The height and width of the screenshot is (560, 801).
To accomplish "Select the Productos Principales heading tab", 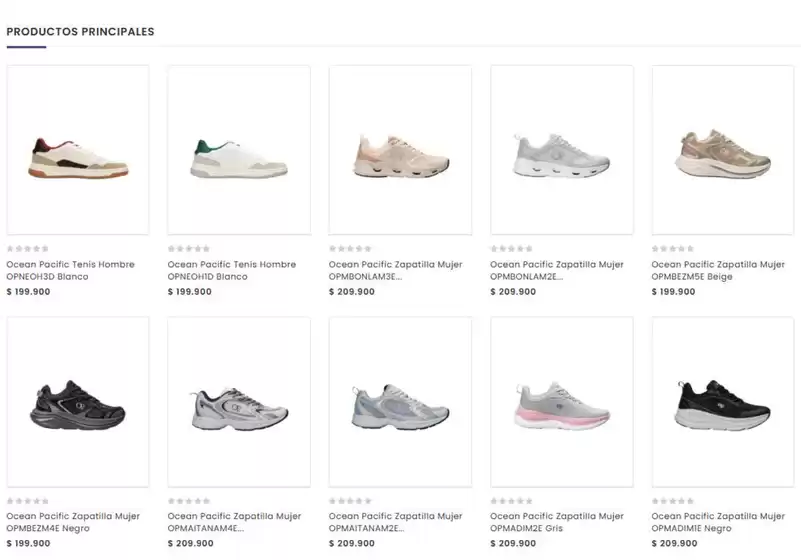I will [x=80, y=32].
